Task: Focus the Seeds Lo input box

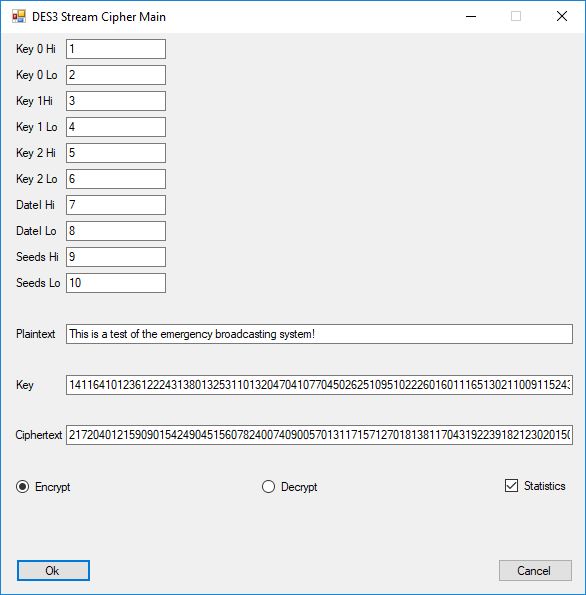Action: [x=116, y=283]
